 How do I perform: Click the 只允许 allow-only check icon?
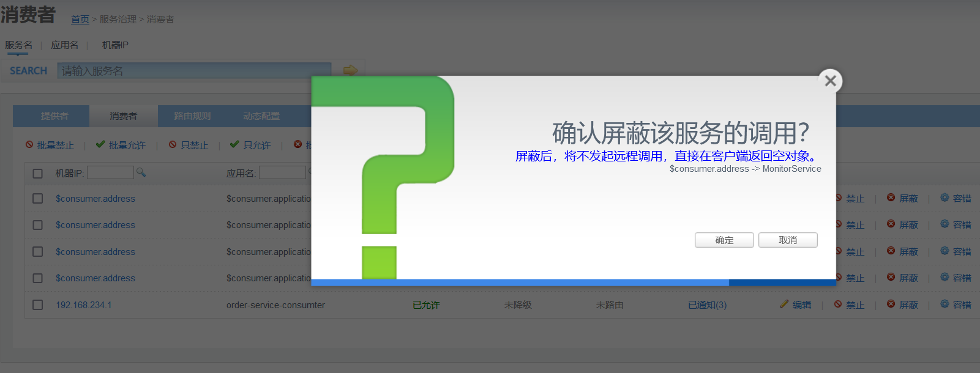pyautogui.click(x=234, y=144)
